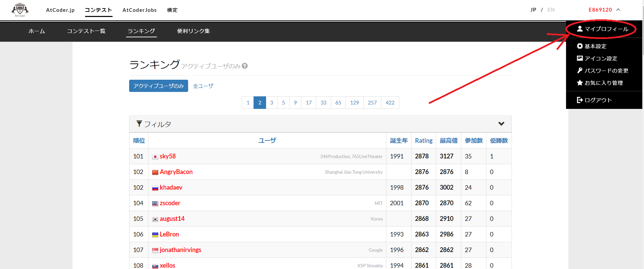Screen dimensions: 644x269
Task: Switch to 全ユーザ ranking
Action: 203,86
